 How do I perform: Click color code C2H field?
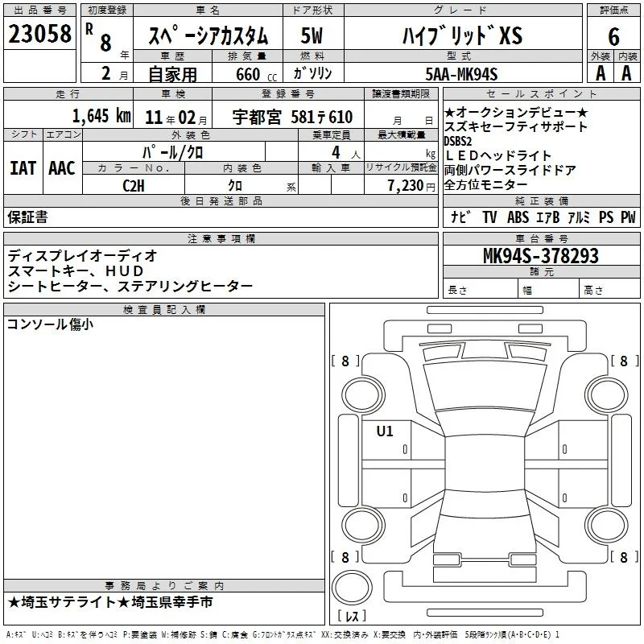coord(134,185)
